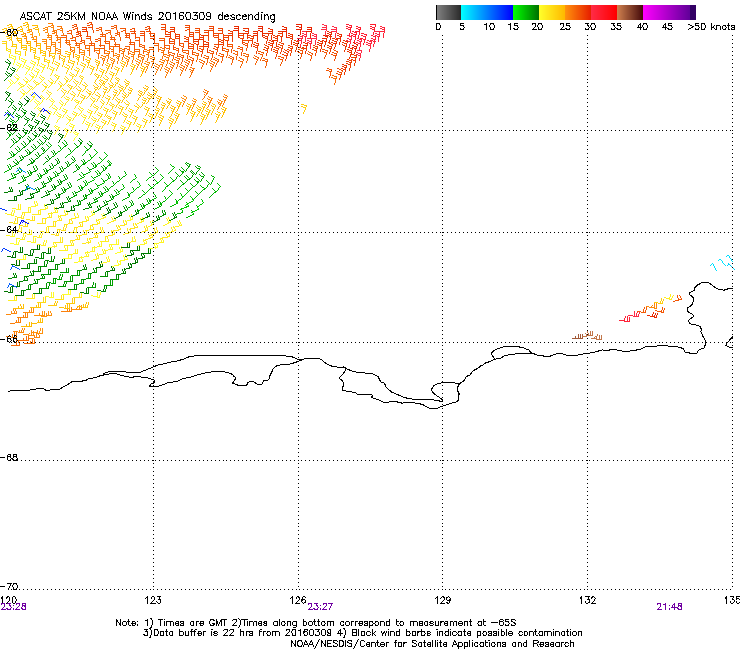Click the purple time stamp '23:28'
This screenshot has width=740, height=650.
(x=13, y=607)
